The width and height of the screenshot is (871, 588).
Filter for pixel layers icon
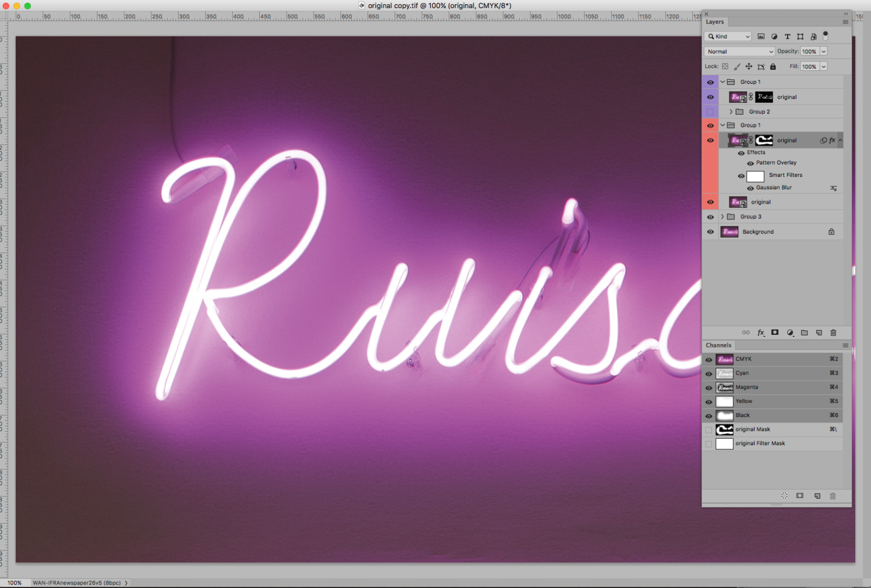click(x=761, y=36)
